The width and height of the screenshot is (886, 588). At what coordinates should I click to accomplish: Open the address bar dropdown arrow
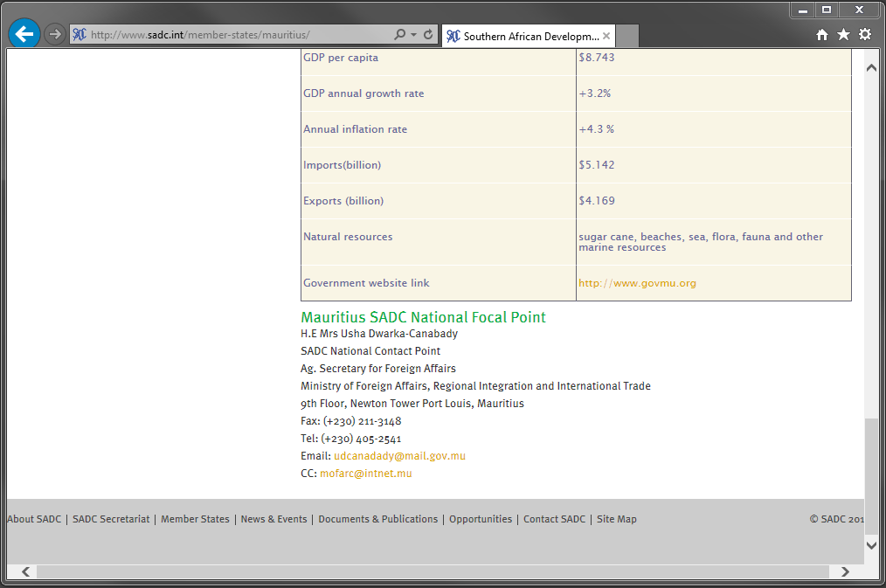(413, 34)
